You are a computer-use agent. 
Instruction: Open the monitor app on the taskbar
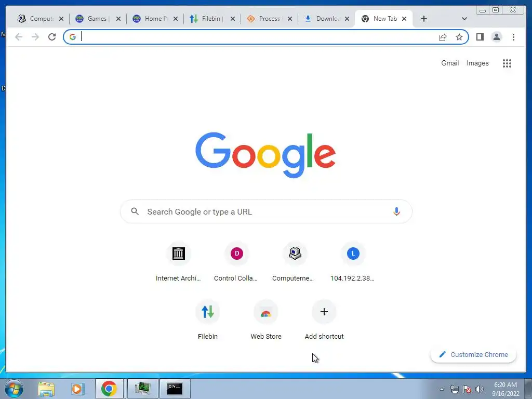click(142, 389)
